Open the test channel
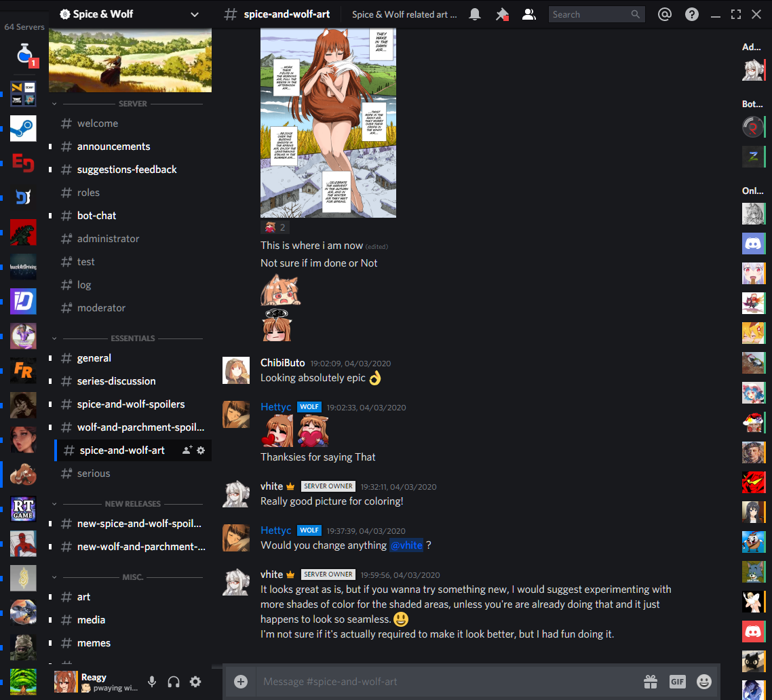 (132, 262)
